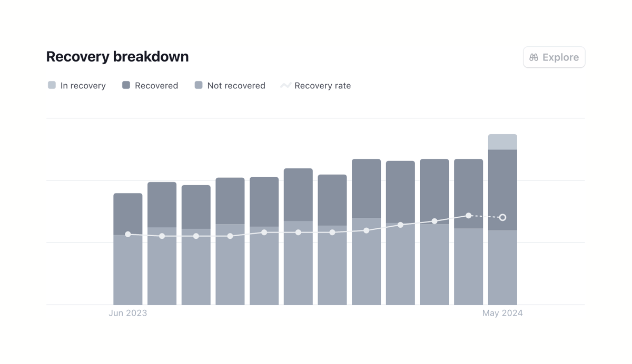This screenshot has height=364, width=632.
Task: Click the first data point on the recovery line
Action: pos(128,234)
